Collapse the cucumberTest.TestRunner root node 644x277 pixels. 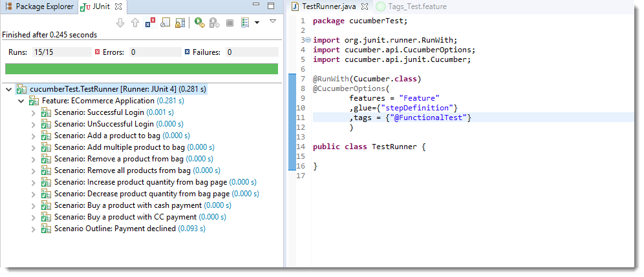9,89
